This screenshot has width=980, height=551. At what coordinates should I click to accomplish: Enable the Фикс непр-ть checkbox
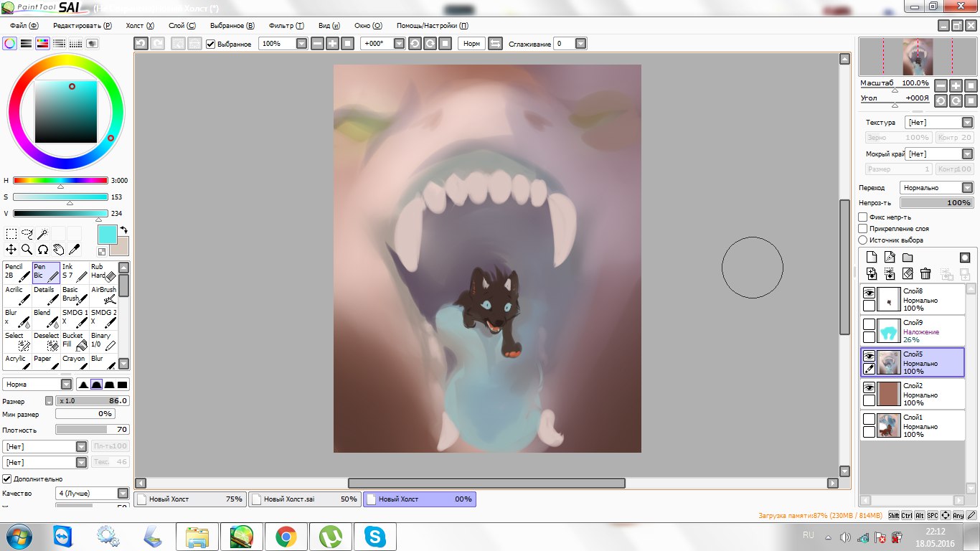[863, 217]
